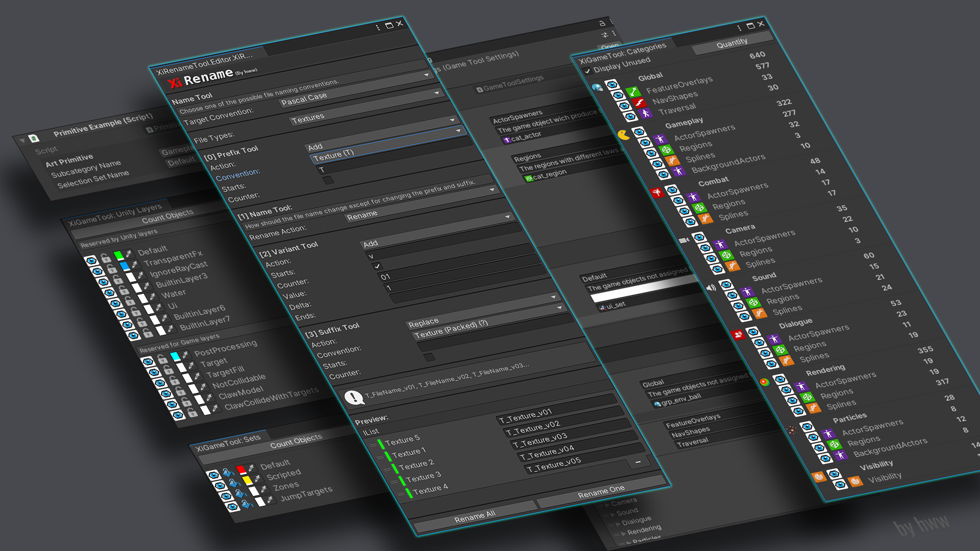Toggle lock icon on the Ui layer row
The width and height of the screenshot is (980, 551).
[x=135, y=311]
